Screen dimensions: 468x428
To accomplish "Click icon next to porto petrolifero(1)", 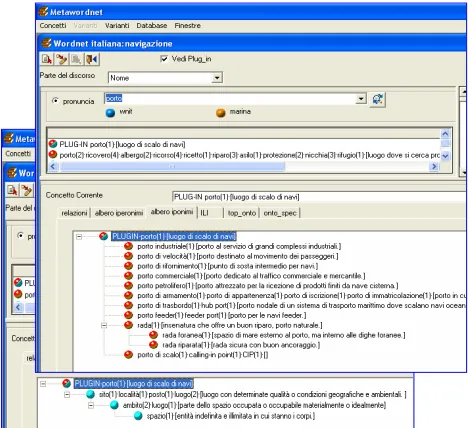I will click(128, 286).
